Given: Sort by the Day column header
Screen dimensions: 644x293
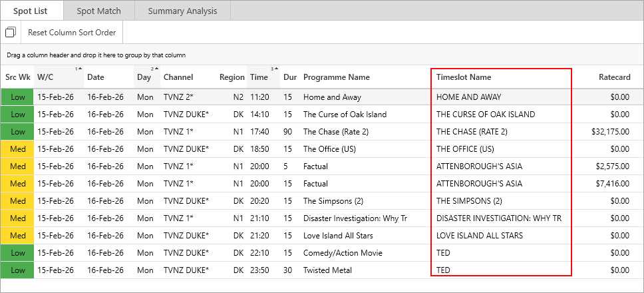Looking at the screenshot, I should (146, 77).
